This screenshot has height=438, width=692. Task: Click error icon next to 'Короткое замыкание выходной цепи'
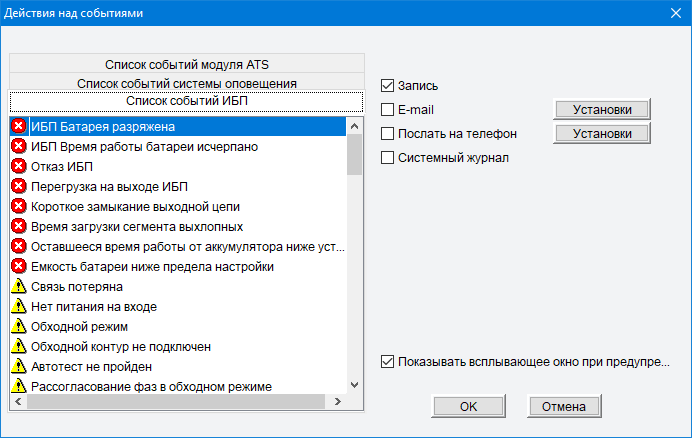[x=18, y=206]
